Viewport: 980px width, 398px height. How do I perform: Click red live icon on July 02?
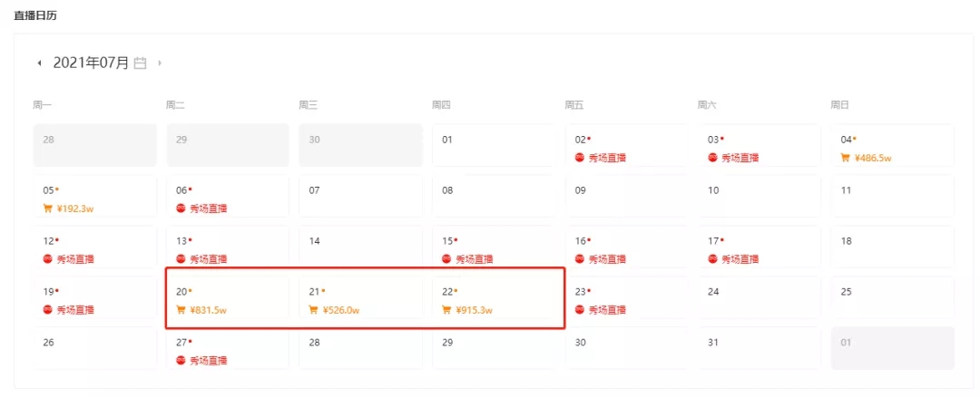pyautogui.click(x=580, y=158)
